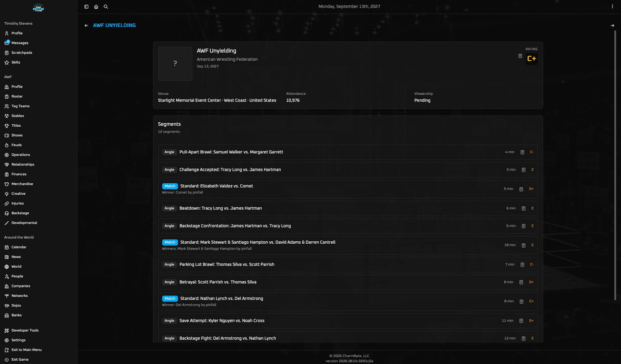Viewport: 621px width, 364px height.
Task: Select Betrayal: Scott Parrish vs. Thomas Silva row
Action: click(348, 282)
